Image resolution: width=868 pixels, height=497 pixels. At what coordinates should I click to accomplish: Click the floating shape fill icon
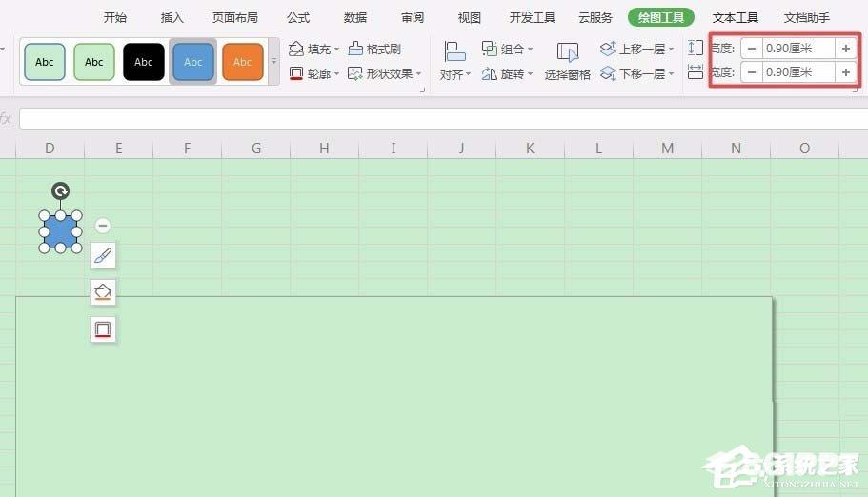point(103,292)
